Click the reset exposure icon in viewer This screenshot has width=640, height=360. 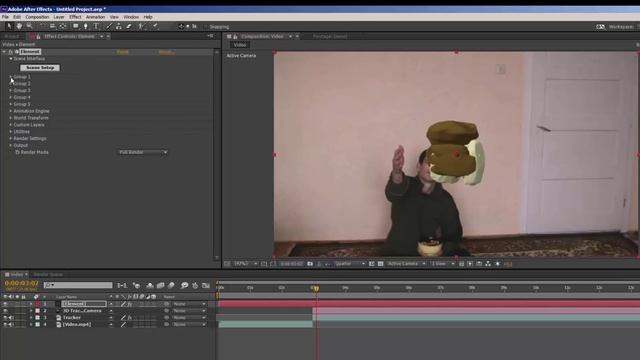click(x=498, y=264)
